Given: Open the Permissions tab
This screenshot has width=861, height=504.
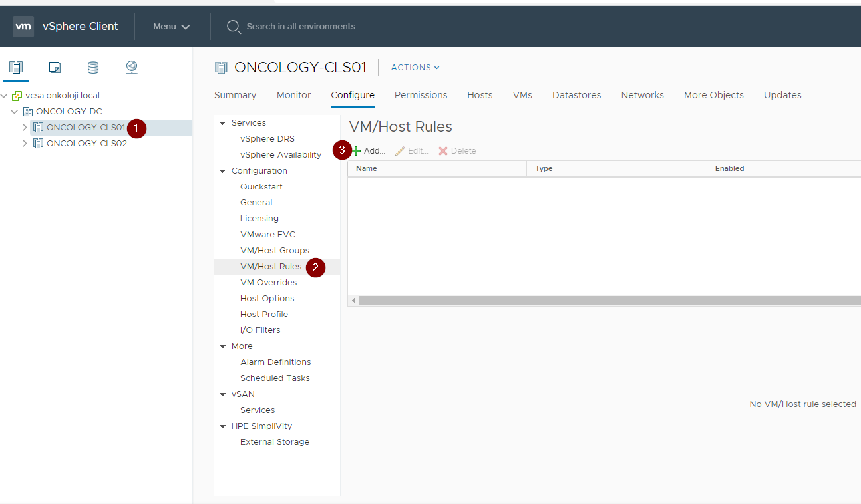Looking at the screenshot, I should pos(421,95).
